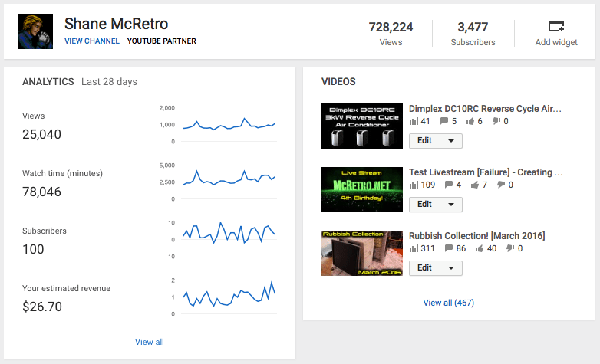
Task: Click the 78,046 watch time value
Action: click(41, 192)
